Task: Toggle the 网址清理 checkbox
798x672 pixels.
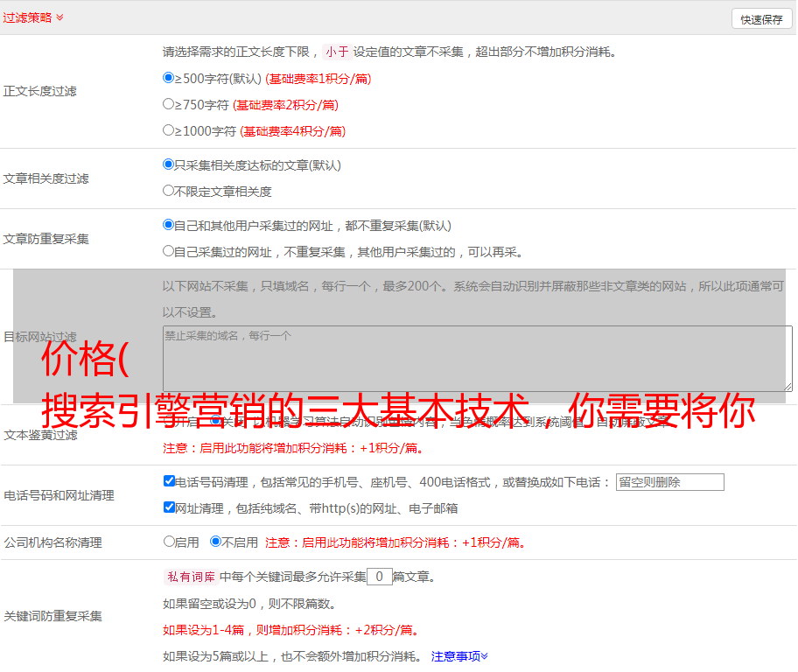Action: [169, 507]
